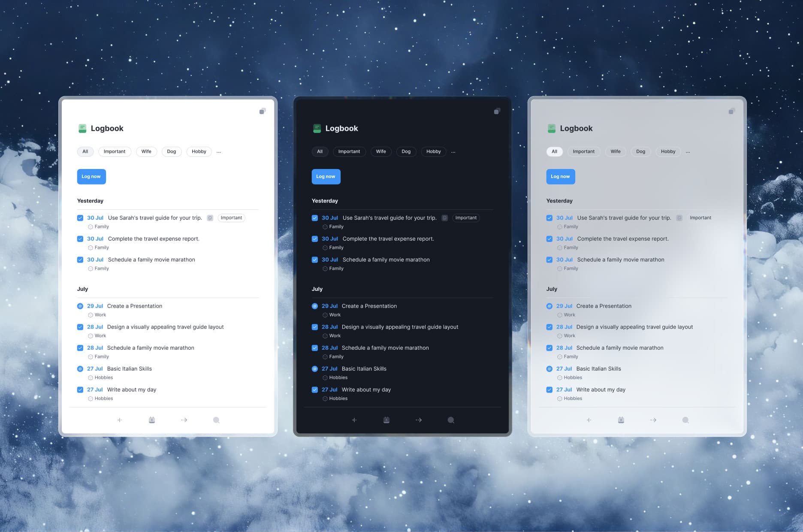Uncheck 'Complete the travel expense report' in translucent window
This screenshot has width=803, height=532.
pyautogui.click(x=549, y=239)
